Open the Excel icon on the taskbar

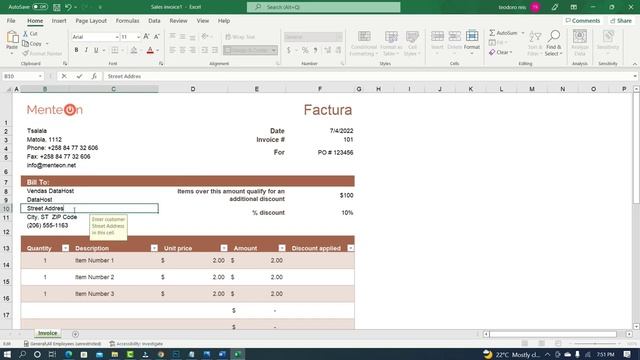pyautogui.click(x=238, y=354)
